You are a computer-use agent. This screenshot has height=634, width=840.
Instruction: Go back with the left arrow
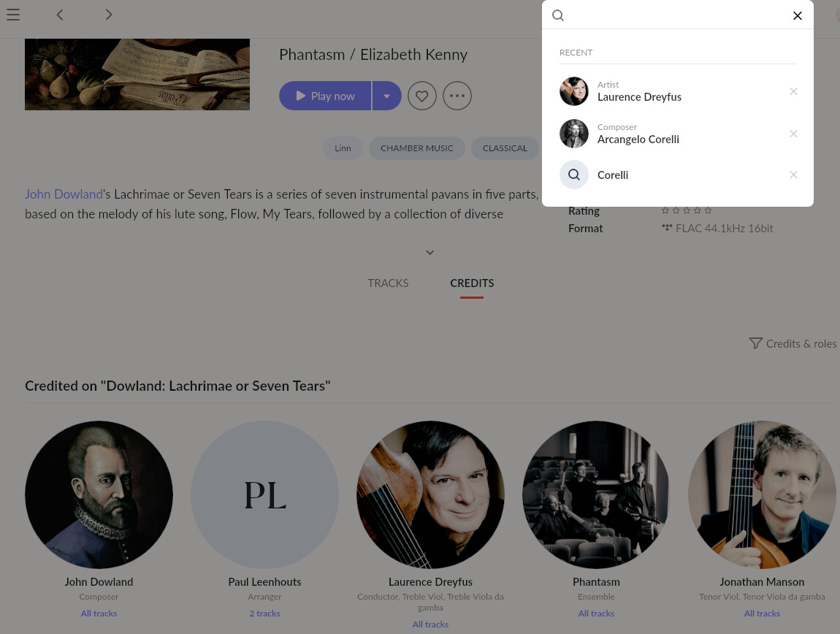(x=60, y=15)
